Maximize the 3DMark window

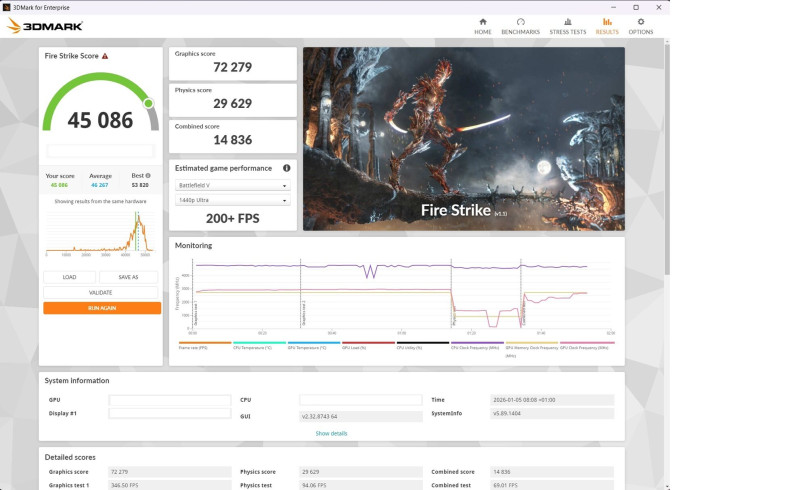(636, 7)
